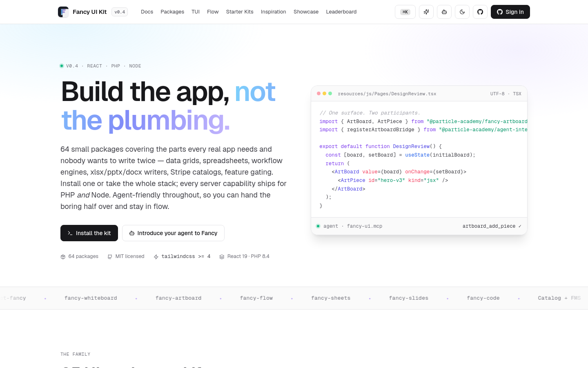Visit the Leaderboard link
The height and width of the screenshot is (368, 588).
[x=341, y=12]
